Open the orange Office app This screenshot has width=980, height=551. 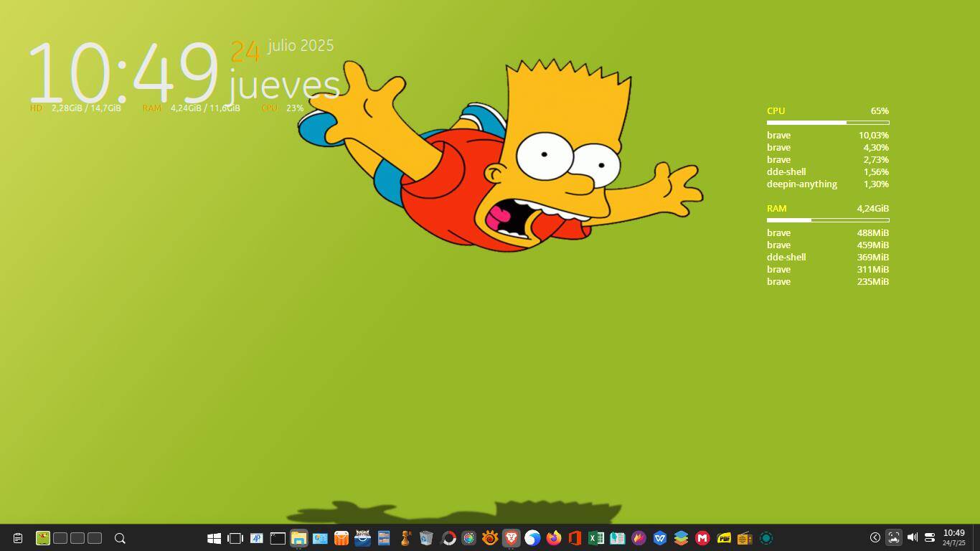[575, 538]
